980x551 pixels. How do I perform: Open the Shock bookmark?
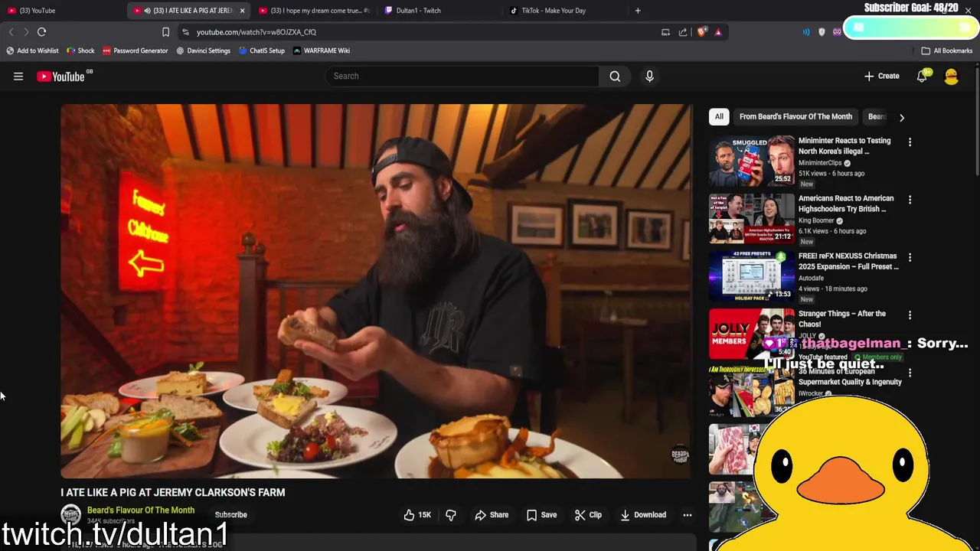[80, 51]
